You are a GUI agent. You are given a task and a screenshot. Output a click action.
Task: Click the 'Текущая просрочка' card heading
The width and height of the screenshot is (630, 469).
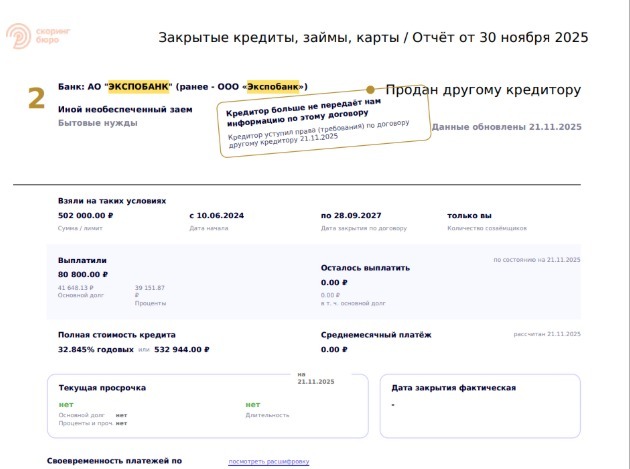102,388
